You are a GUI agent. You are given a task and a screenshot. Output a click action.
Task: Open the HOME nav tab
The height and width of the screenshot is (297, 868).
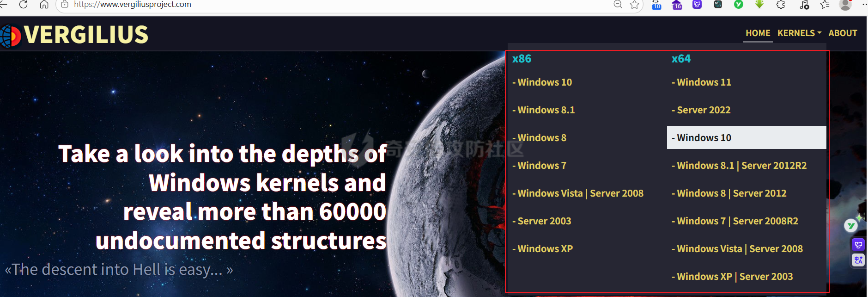[x=758, y=33]
